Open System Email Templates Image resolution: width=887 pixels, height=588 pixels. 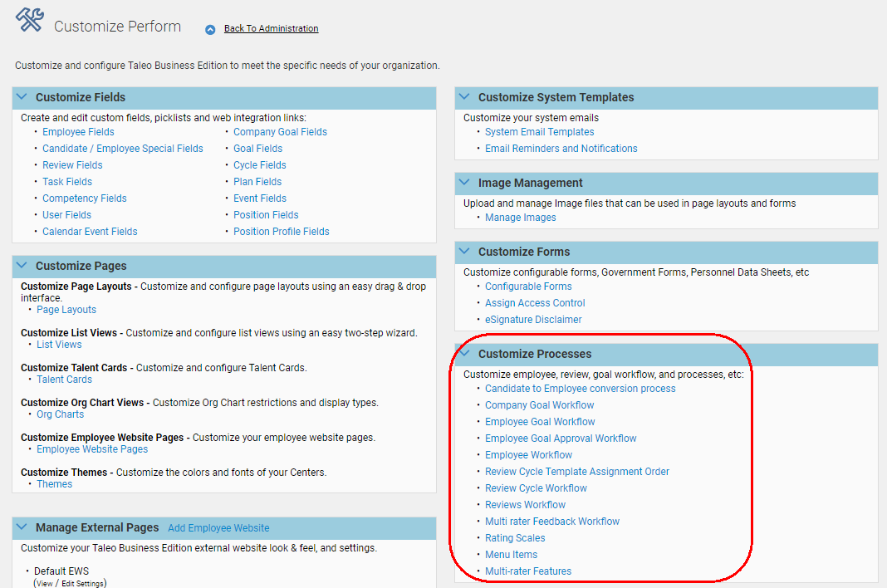coord(539,132)
